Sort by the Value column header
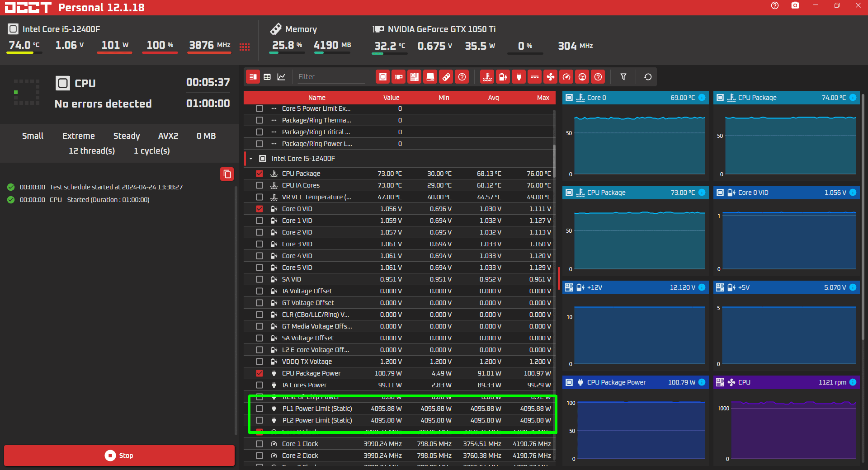Image resolution: width=868 pixels, height=470 pixels. tap(392, 98)
